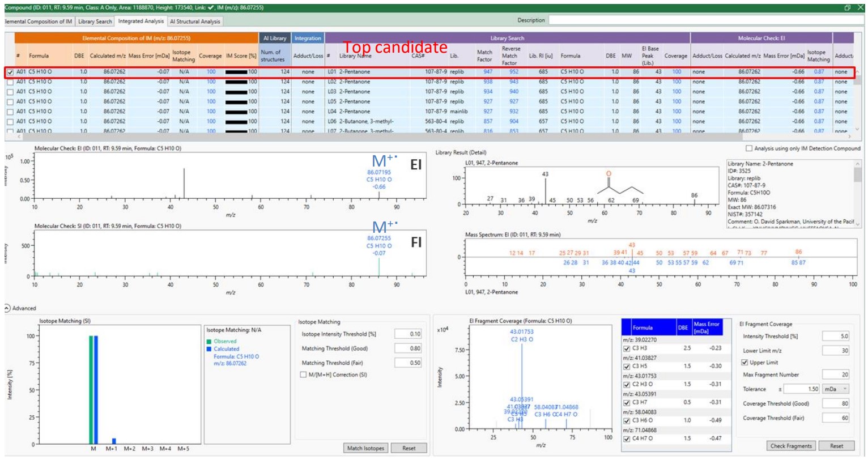Click the Library Result details scrollbar down arrow
Image resolution: width=868 pixels, height=460 pixels.
coord(858,224)
